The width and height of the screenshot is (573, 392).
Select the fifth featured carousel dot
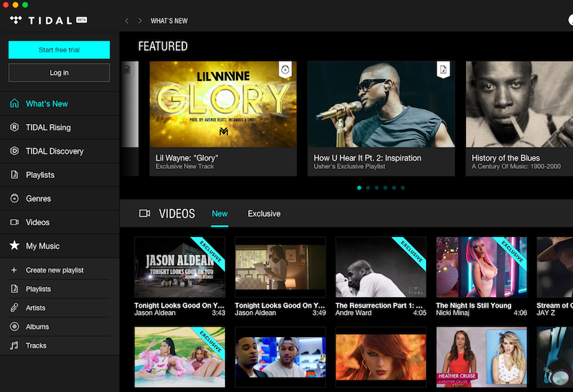[394, 187]
